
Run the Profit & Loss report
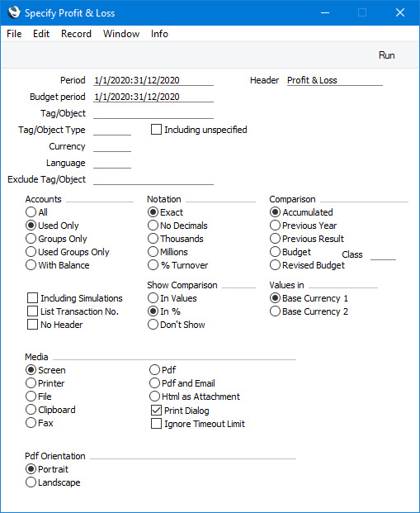pyautogui.click(x=387, y=55)
